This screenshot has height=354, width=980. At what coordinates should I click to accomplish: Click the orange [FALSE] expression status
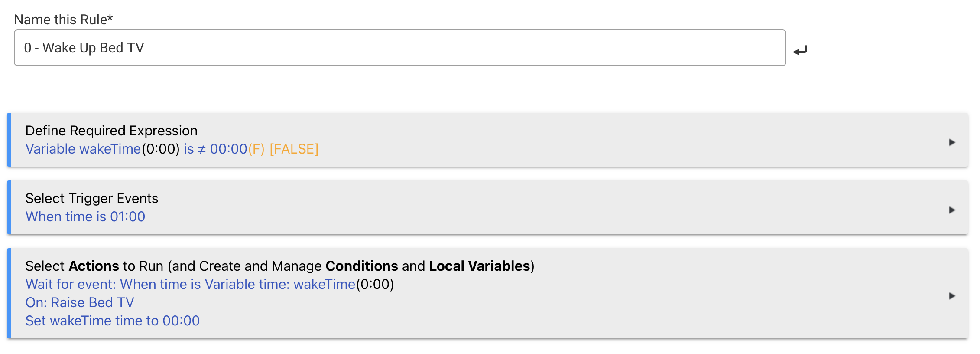click(294, 149)
